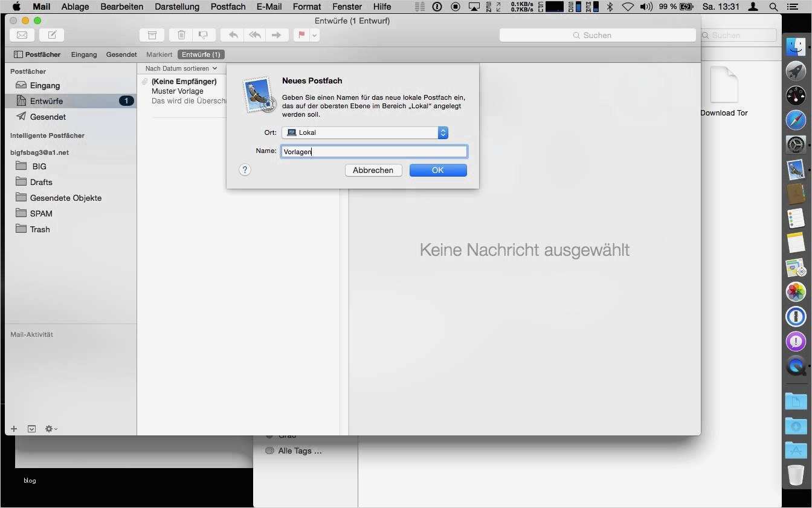
Task: Open the Bearbeiten menu
Action: (122, 7)
